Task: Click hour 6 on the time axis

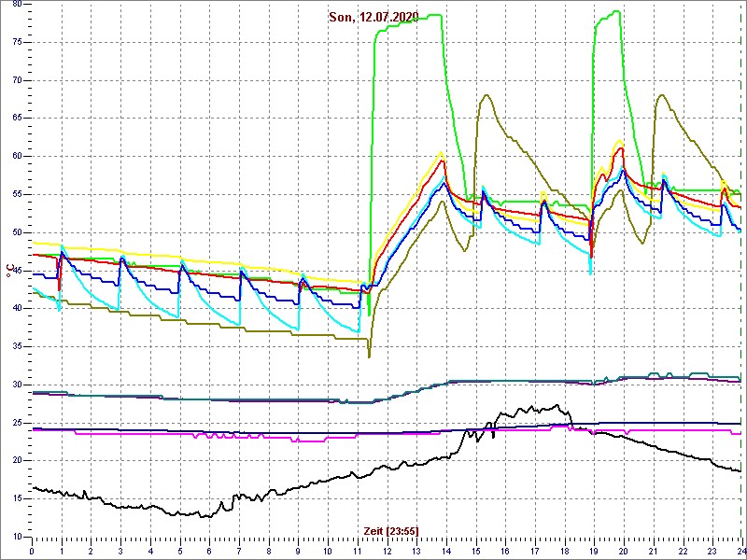Action: coord(209,551)
